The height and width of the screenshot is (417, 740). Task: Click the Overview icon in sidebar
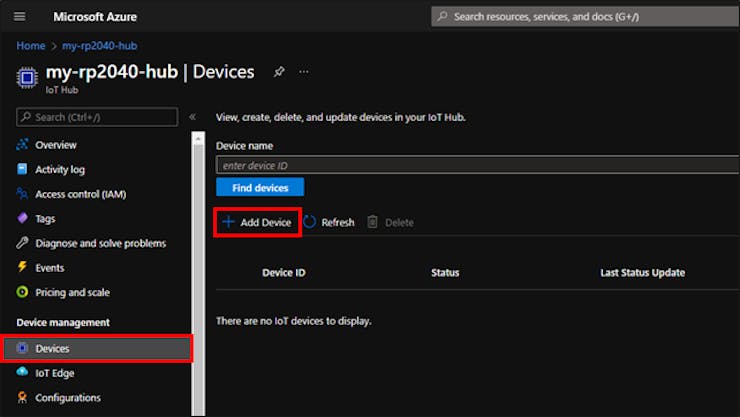point(23,145)
